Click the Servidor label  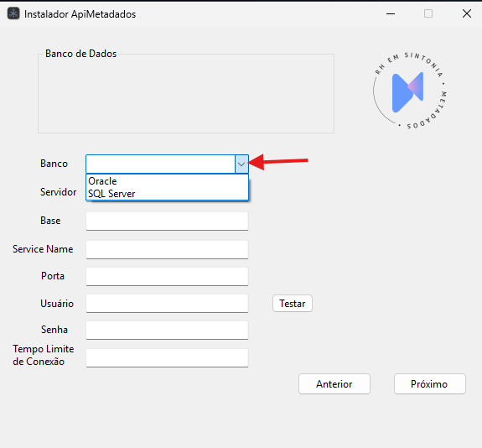click(x=58, y=192)
